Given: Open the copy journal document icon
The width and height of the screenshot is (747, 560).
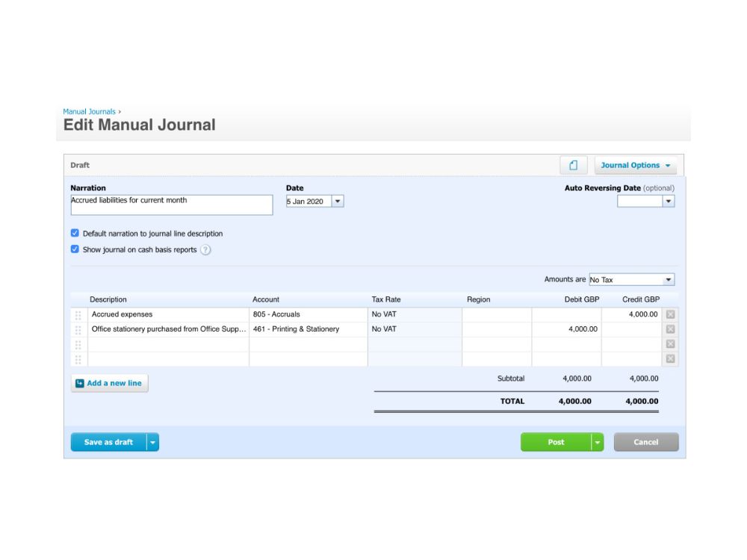Looking at the screenshot, I should 573,165.
